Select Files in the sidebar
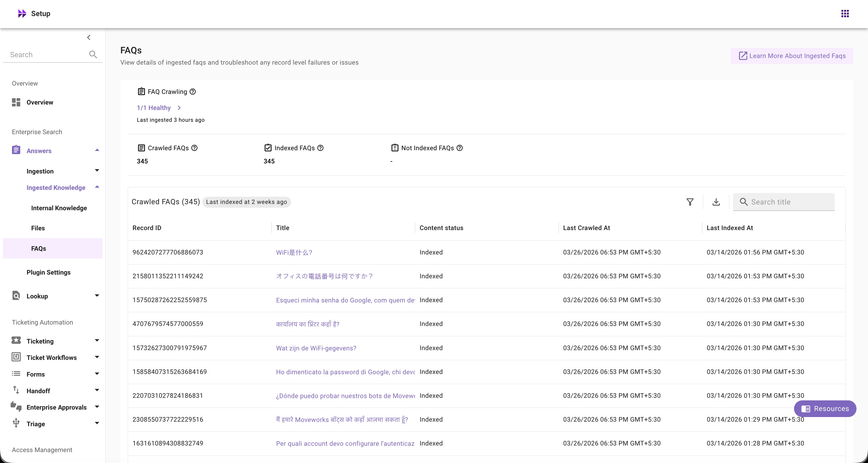868x463 pixels. pos(38,228)
